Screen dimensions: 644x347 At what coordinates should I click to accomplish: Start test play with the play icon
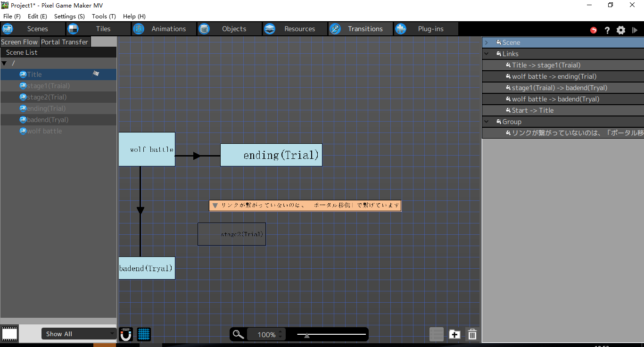pyautogui.click(x=635, y=30)
